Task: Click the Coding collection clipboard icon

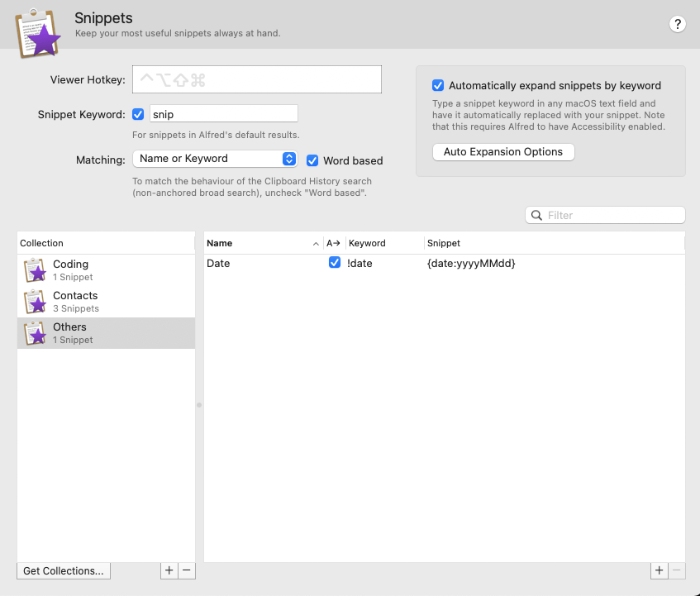Action: coord(35,270)
